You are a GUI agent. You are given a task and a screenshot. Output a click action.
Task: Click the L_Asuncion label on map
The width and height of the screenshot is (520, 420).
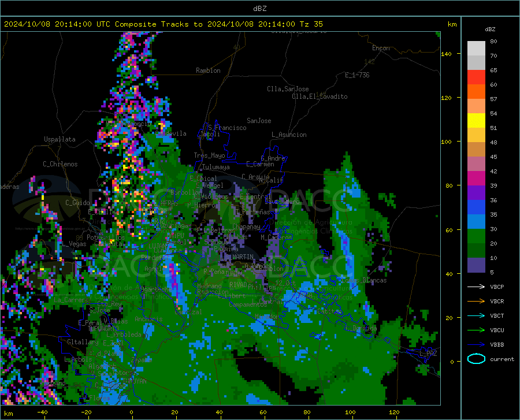pos(289,135)
